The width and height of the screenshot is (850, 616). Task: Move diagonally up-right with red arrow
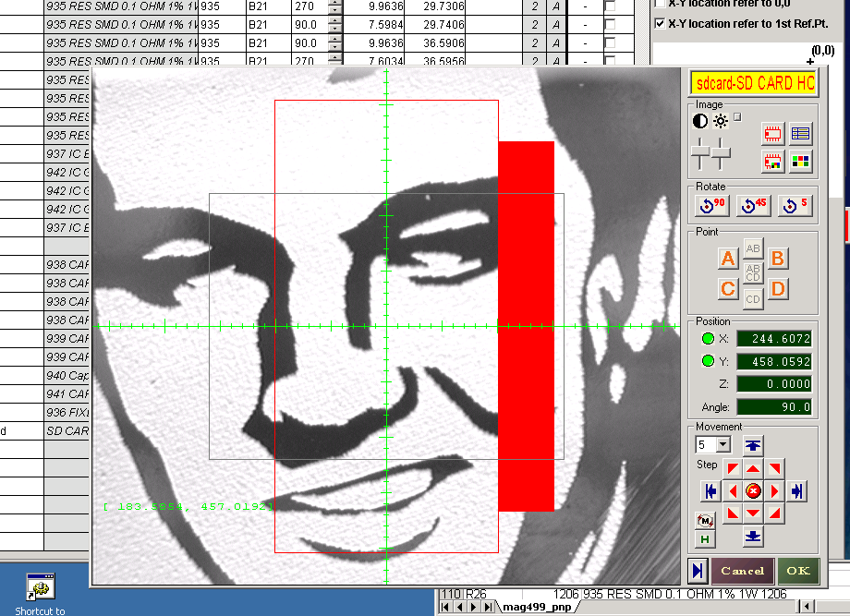[774, 468]
